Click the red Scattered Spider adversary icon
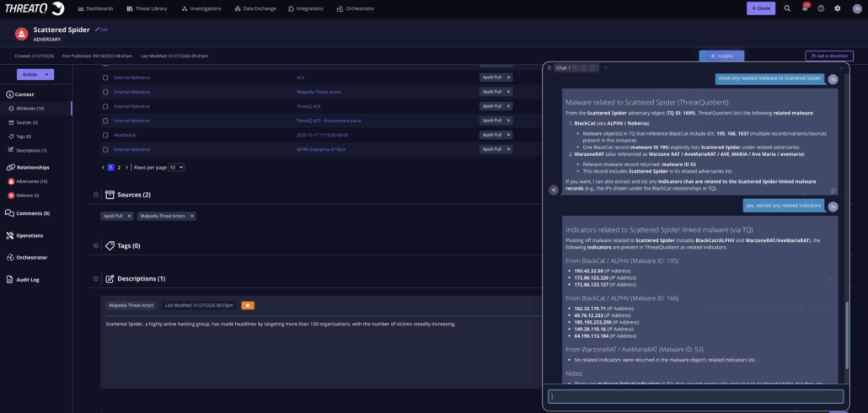The image size is (868, 413). (22, 34)
